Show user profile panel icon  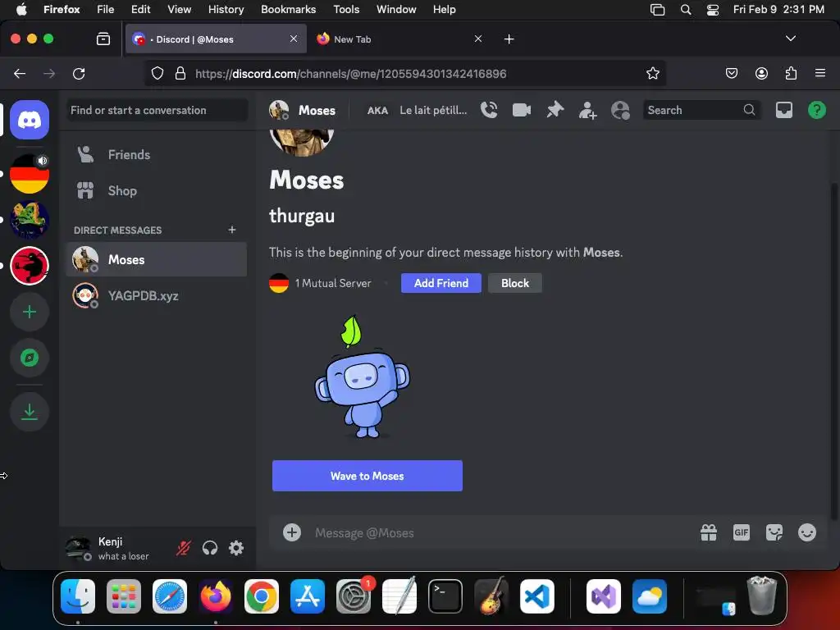pyautogui.click(x=620, y=110)
